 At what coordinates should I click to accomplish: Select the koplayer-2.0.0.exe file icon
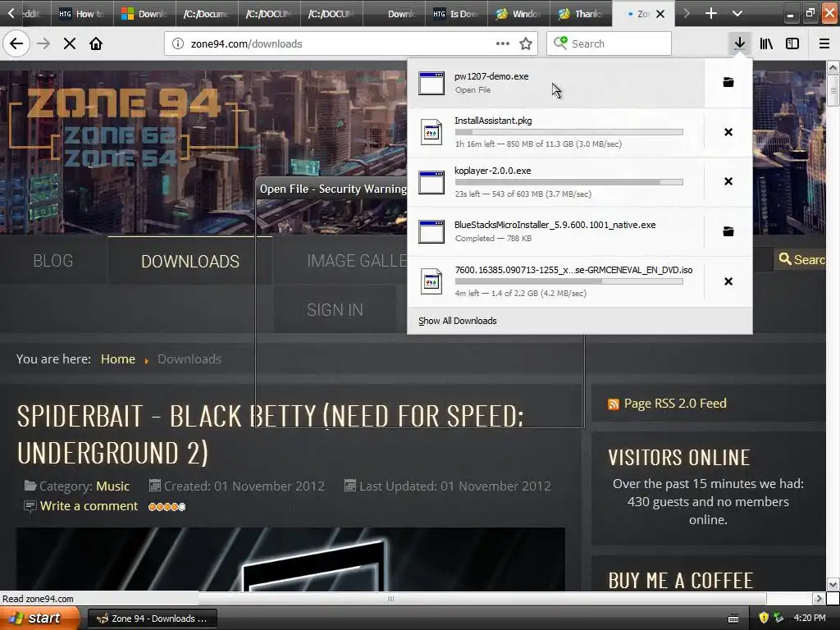tap(431, 182)
